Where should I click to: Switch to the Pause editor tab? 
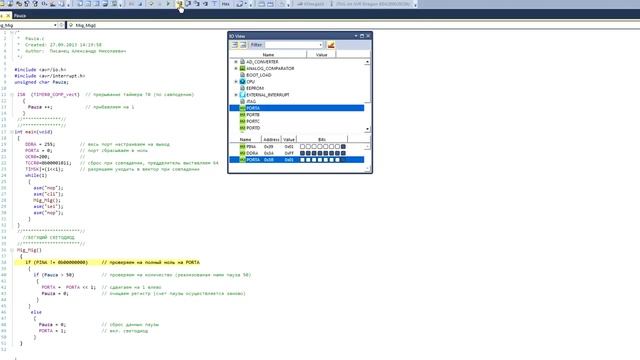pos(20,16)
